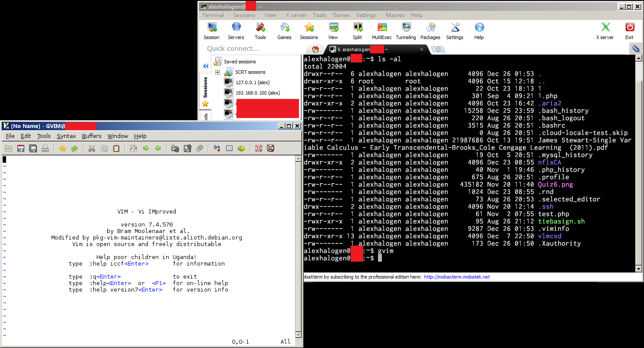
Task: Open the Macros menu in MobaXterm
Action: click(x=395, y=15)
